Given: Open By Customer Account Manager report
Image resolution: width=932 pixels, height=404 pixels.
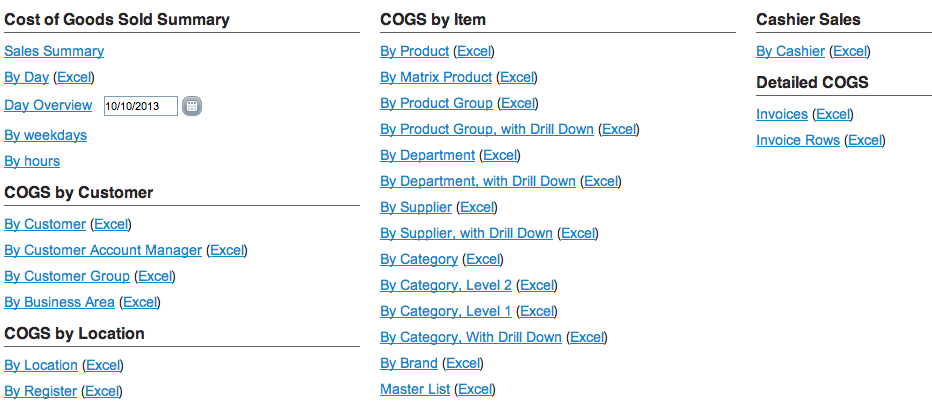Looking at the screenshot, I should tap(103, 251).
